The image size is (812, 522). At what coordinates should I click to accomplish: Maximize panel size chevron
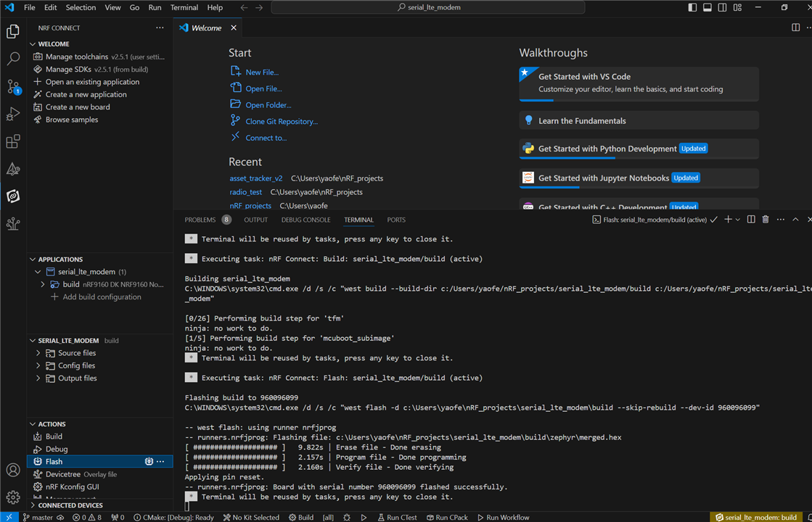[x=795, y=220]
